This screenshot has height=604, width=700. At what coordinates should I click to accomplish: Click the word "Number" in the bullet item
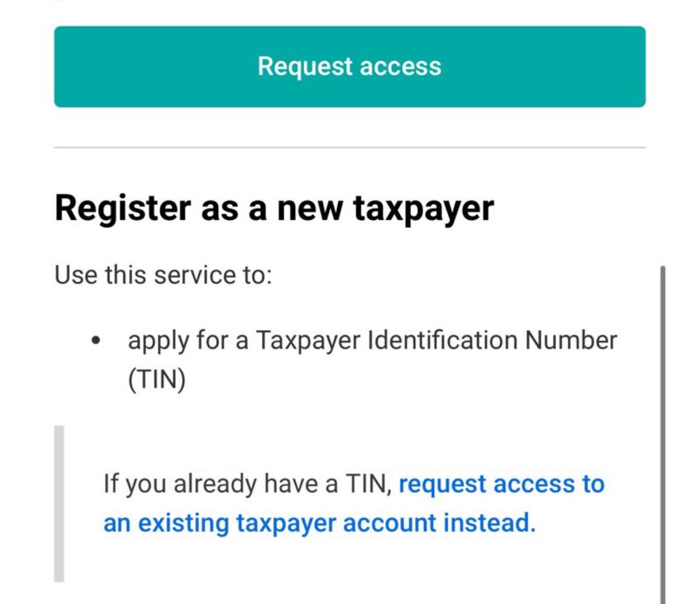571,341
